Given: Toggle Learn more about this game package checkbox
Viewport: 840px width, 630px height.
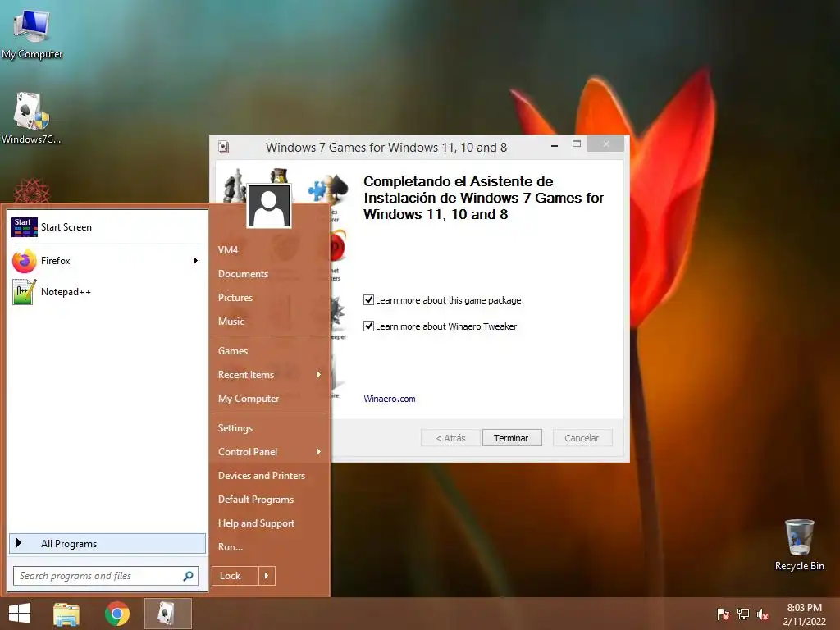Looking at the screenshot, I should (x=368, y=300).
